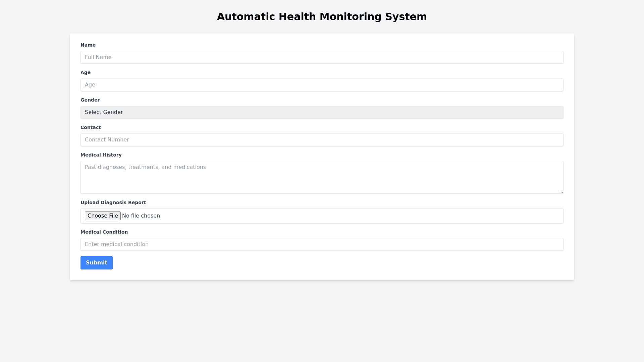Click the Name label
This screenshot has width=644, height=362.
click(x=88, y=45)
